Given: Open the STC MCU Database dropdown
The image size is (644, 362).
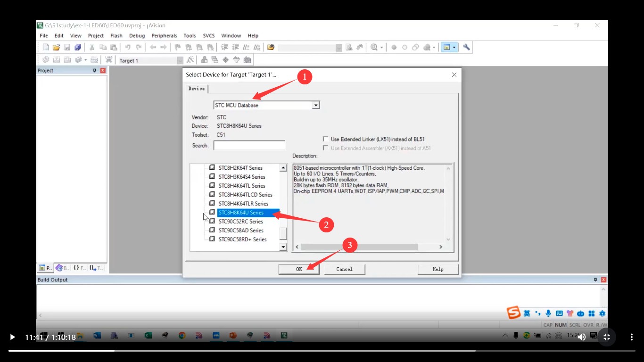Looking at the screenshot, I should click(316, 105).
